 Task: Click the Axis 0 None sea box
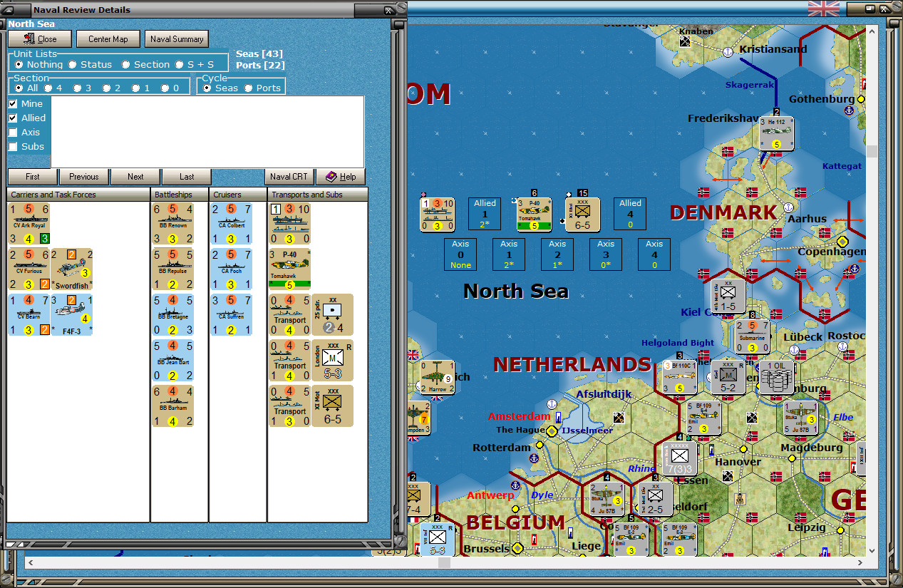click(x=461, y=254)
